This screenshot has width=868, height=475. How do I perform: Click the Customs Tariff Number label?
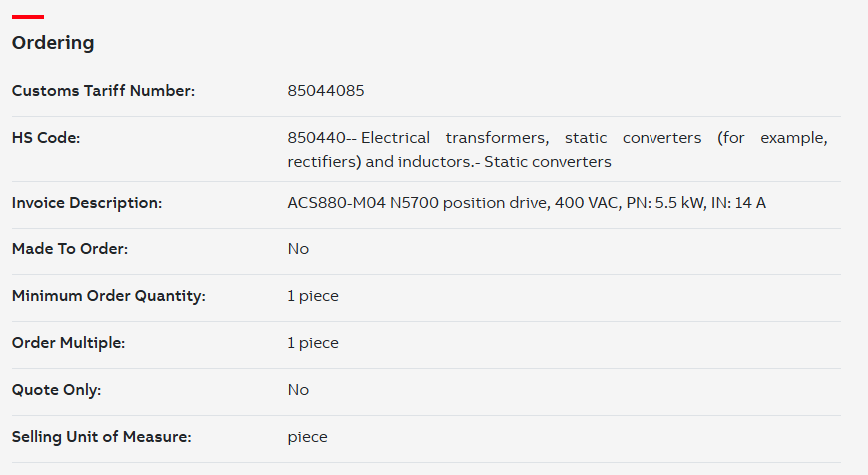(103, 90)
